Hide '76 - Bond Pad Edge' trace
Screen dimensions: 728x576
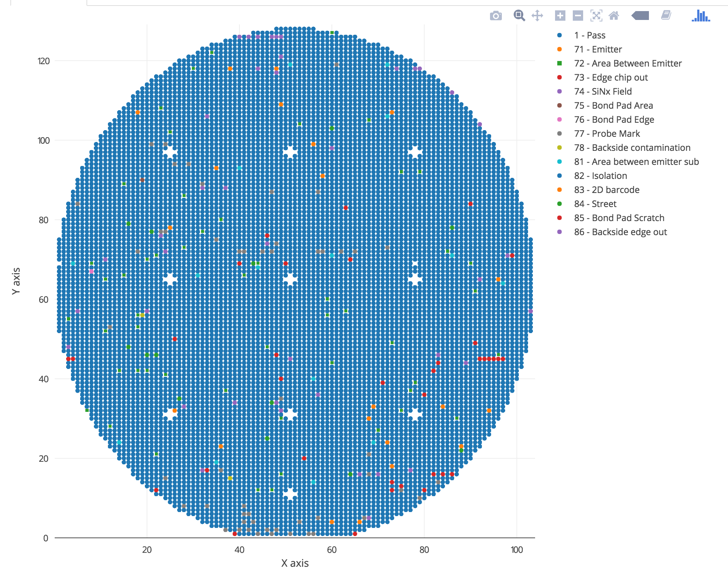click(x=605, y=119)
